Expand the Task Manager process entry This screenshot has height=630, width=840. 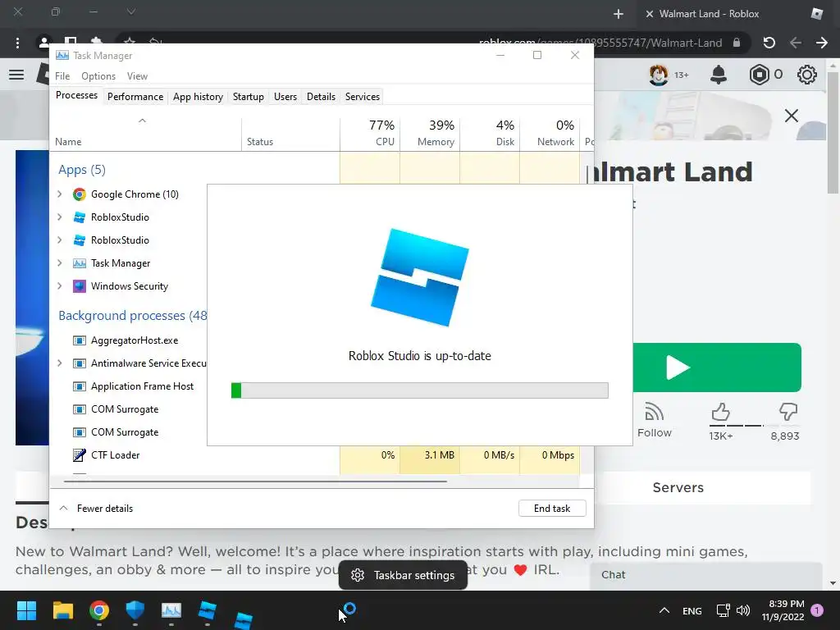(59, 263)
